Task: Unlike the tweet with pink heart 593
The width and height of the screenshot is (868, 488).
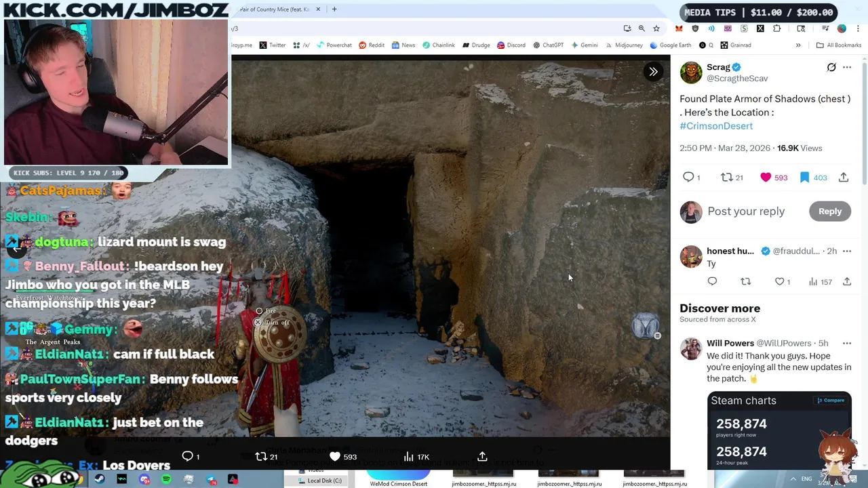Action: click(x=766, y=177)
